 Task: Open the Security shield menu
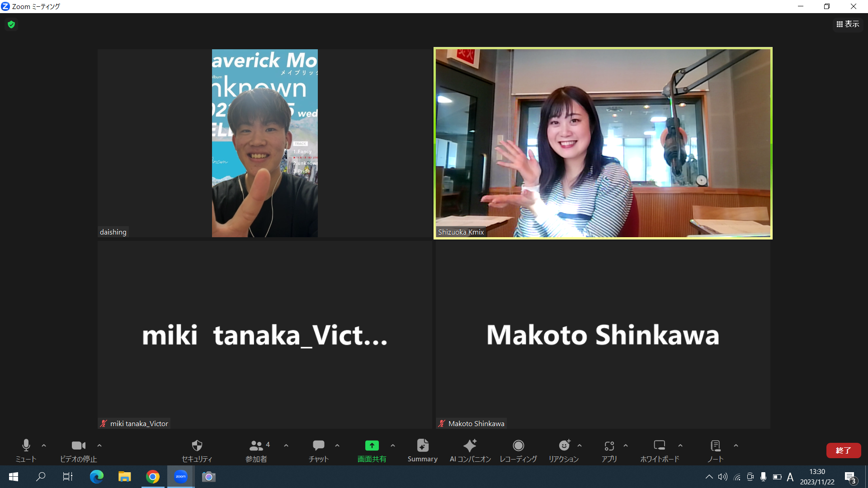click(x=197, y=446)
